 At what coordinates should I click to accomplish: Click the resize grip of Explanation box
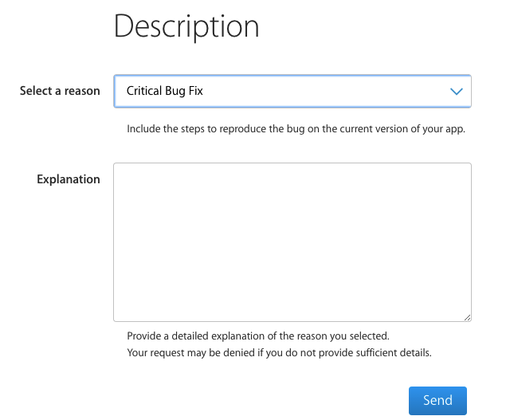(x=468, y=317)
